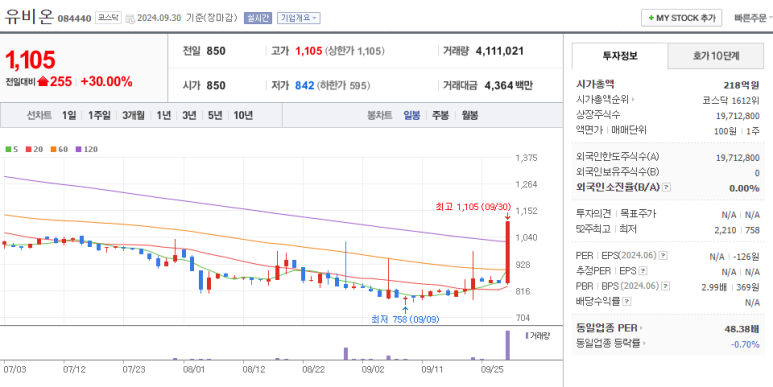Open the 외국인소진율 help question icon
Screen dimensions: 773x387
pyautogui.click(x=667, y=187)
